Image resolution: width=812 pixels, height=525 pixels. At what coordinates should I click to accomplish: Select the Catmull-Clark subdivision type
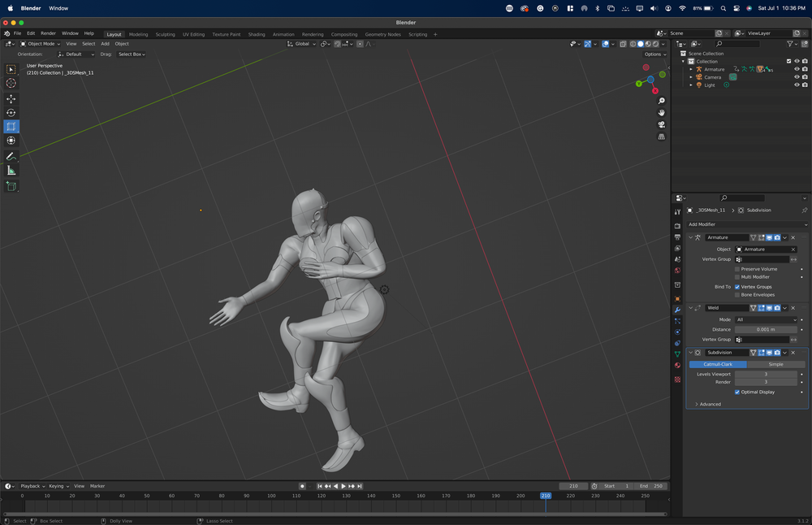pyautogui.click(x=718, y=364)
